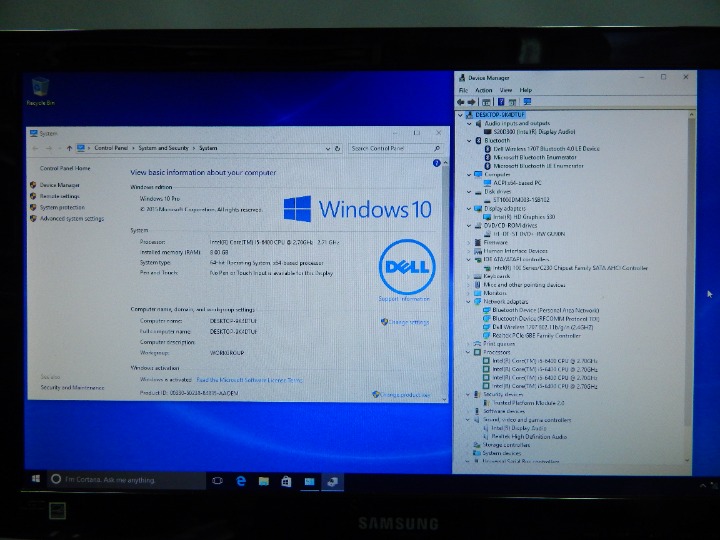Click the Bluetooth icon beside Microsoft Bluetooth Enumerator
720x540 pixels.
click(488, 158)
